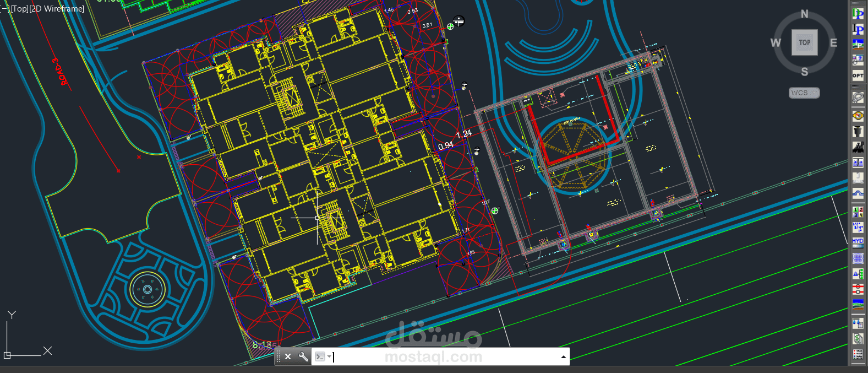The height and width of the screenshot is (373, 868).
Task: Click TOP face of the ViewCube
Action: coord(805,42)
